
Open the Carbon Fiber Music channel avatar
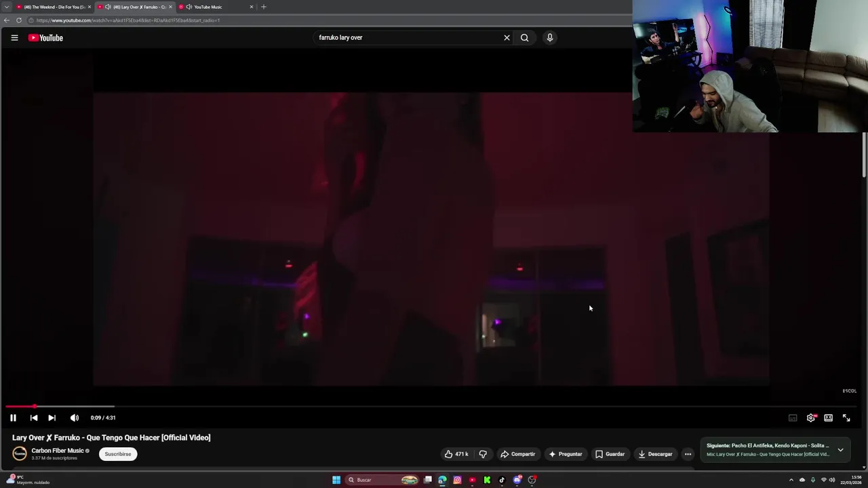(x=20, y=454)
